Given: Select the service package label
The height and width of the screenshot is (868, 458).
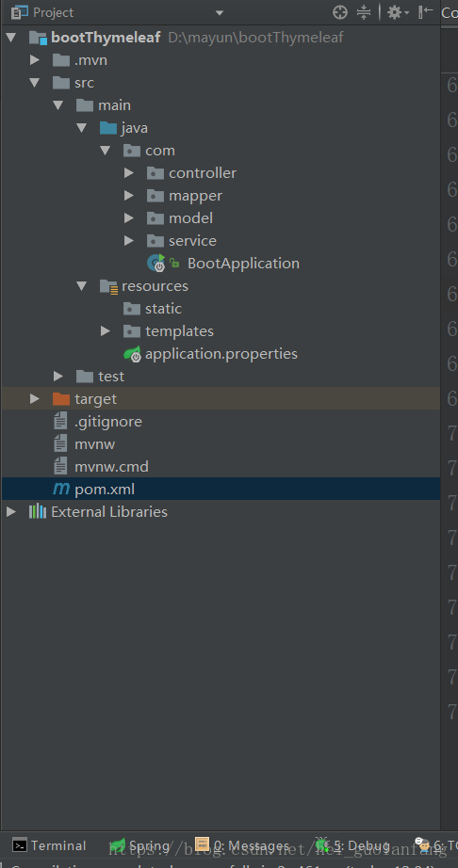Looking at the screenshot, I should click(193, 241).
